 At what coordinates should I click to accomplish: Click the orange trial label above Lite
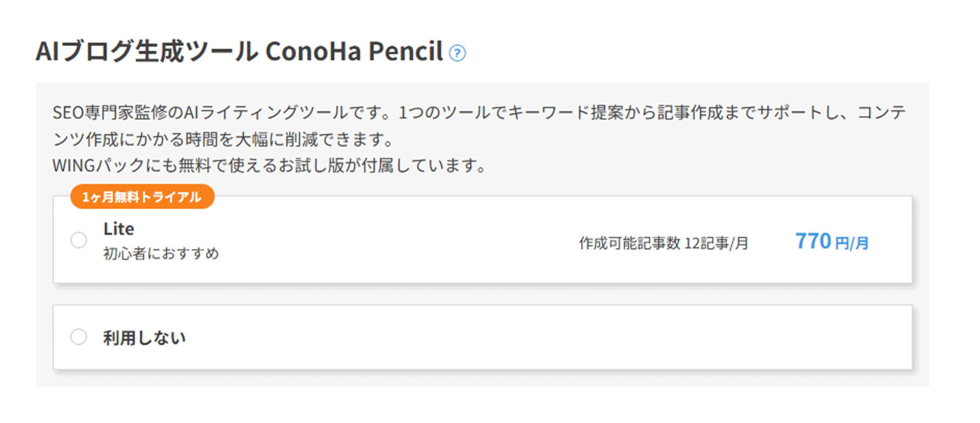click(142, 197)
